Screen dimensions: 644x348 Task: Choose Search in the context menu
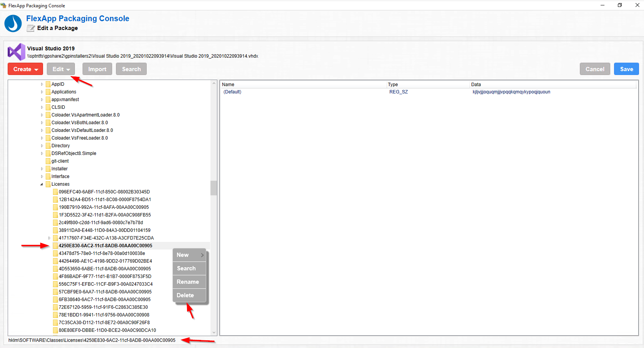click(189, 268)
